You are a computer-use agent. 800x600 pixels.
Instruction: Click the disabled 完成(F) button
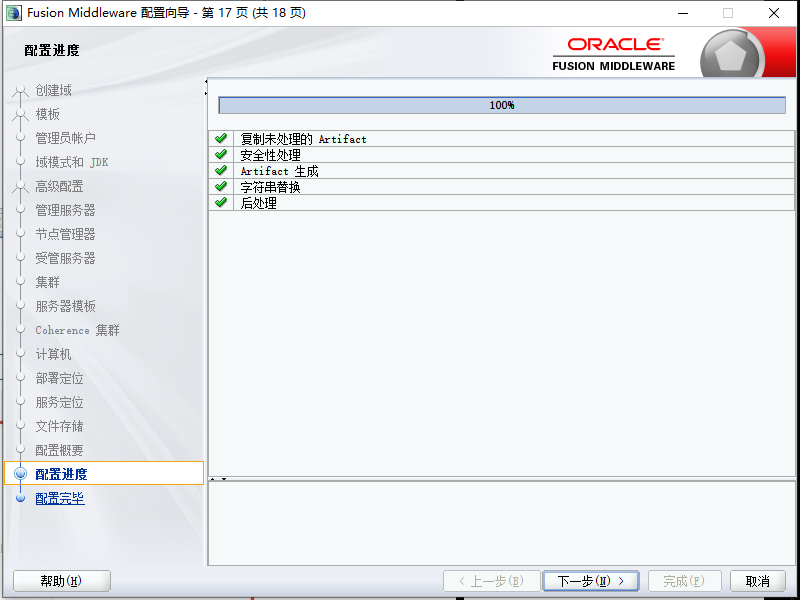(684, 581)
